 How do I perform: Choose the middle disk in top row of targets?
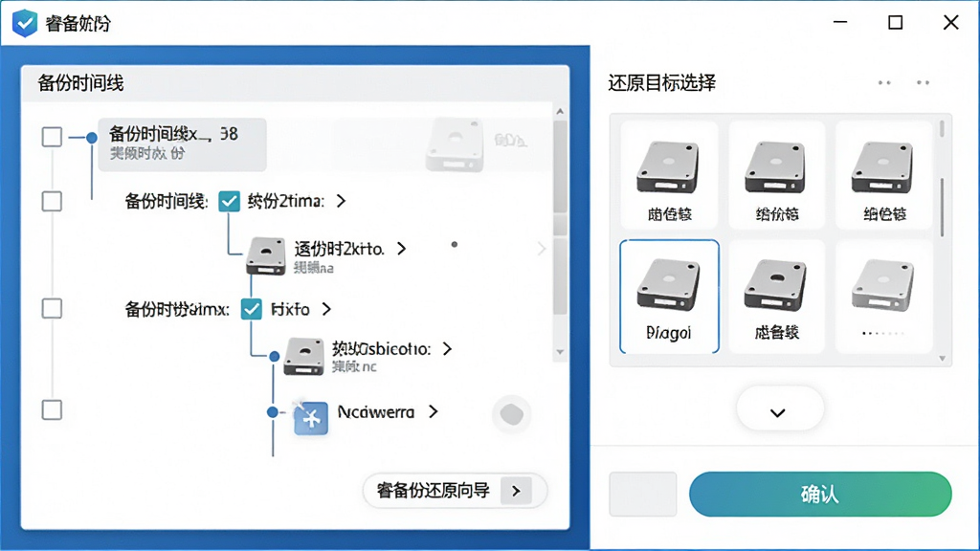(776, 175)
